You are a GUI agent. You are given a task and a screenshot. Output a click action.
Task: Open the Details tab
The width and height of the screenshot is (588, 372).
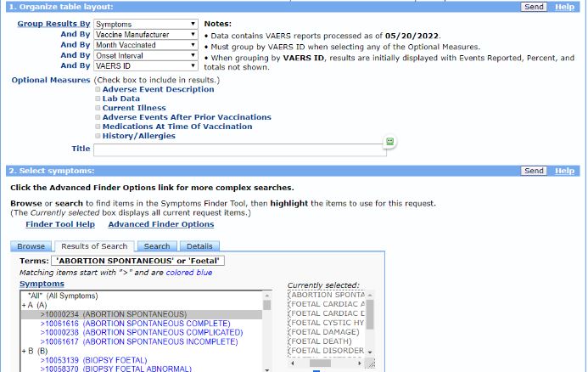tap(199, 246)
